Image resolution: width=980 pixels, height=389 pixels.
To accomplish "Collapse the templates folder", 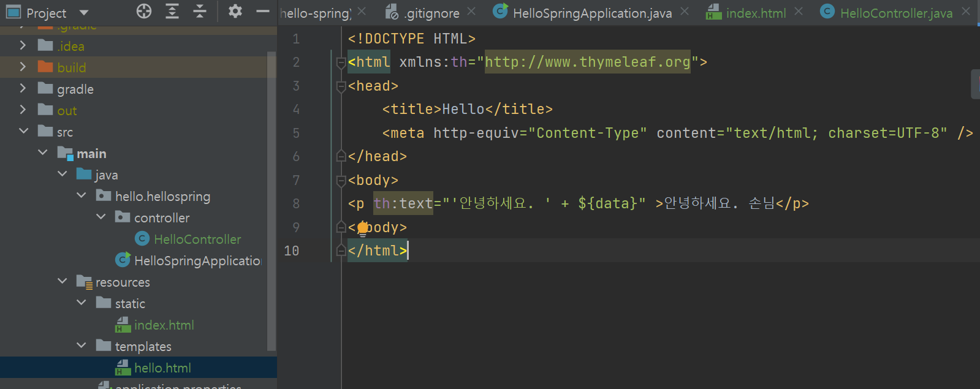I will [x=82, y=346].
